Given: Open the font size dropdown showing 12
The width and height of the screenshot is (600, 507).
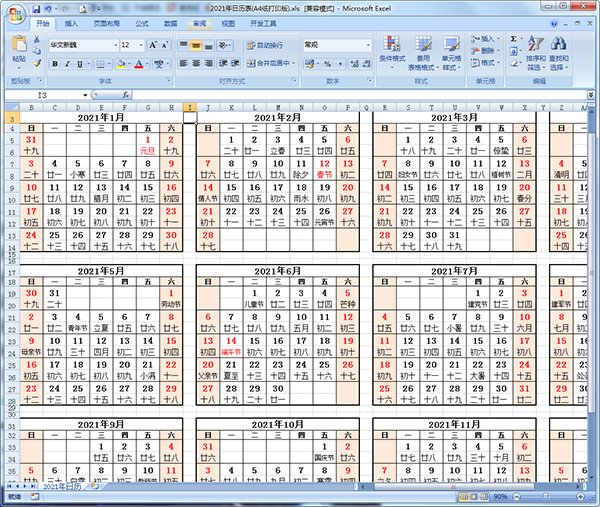Looking at the screenshot, I should [x=141, y=45].
